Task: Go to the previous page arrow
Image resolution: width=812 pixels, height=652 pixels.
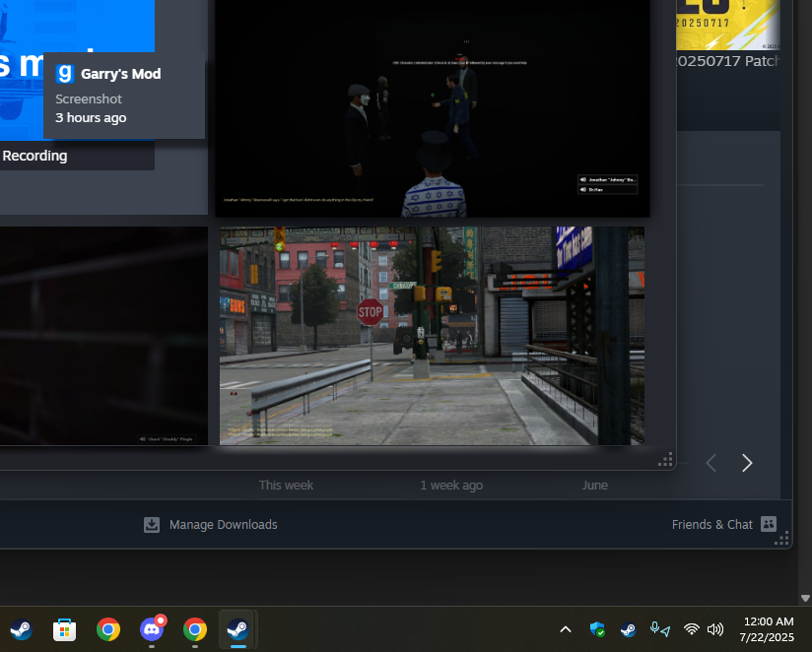Action: [x=711, y=463]
